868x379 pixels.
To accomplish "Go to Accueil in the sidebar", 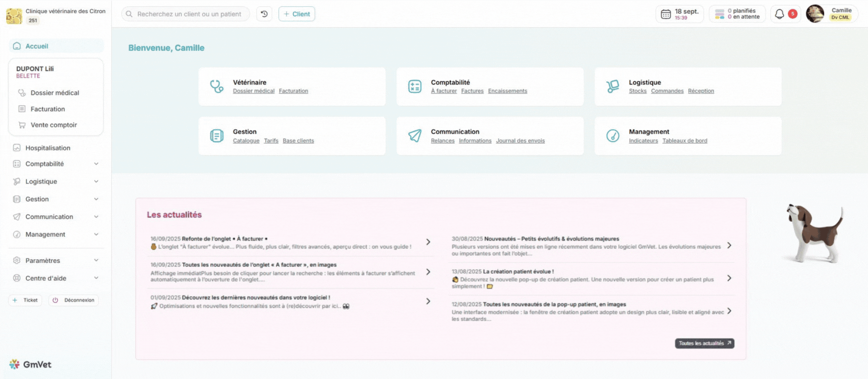I will click(x=37, y=46).
